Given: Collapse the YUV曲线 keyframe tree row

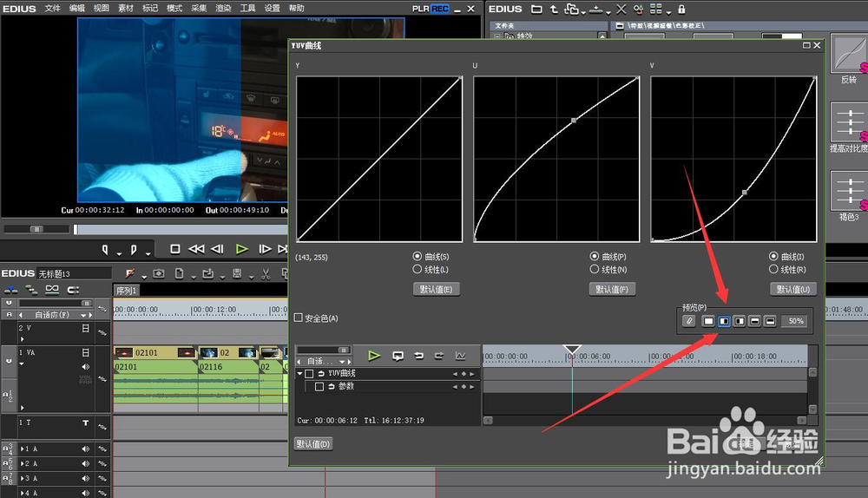Looking at the screenshot, I should [300, 373].
